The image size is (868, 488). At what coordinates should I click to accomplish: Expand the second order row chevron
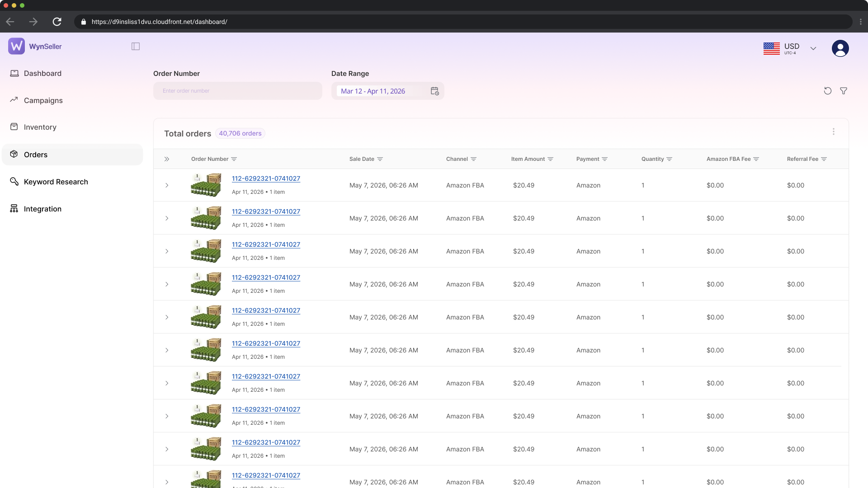pos(167,218)
